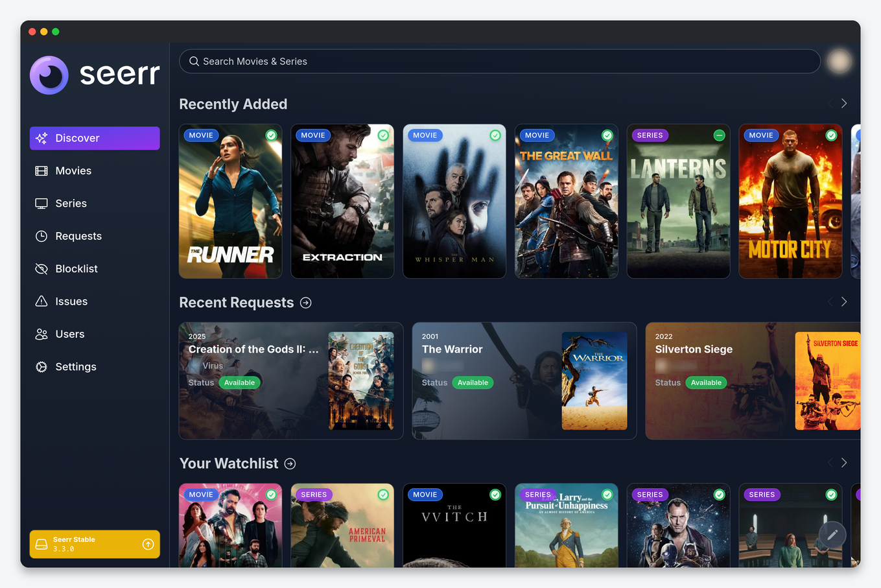Screen dimensions: 881x588
Task: Focus the Search Movies & Series field
Action: coord(500,61)
